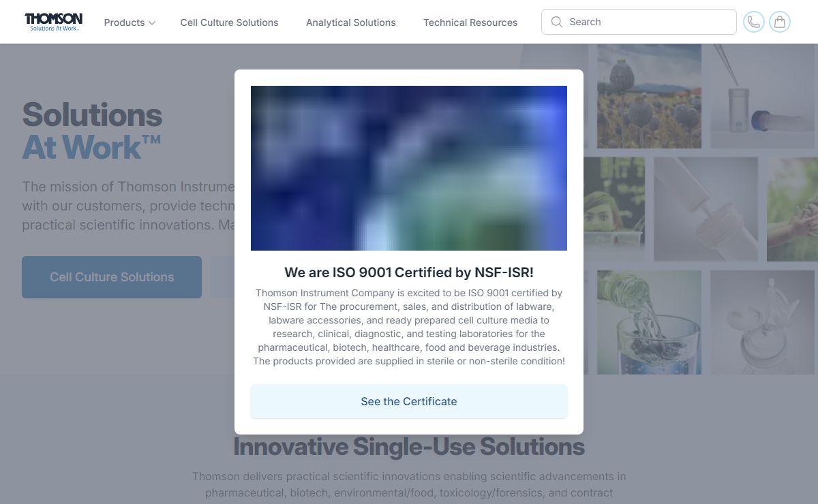This screenshot has height=504, width=818.
Task: Click the 'Innovative Single-Use Solutions' heading
Action: [x=409, y=447]
